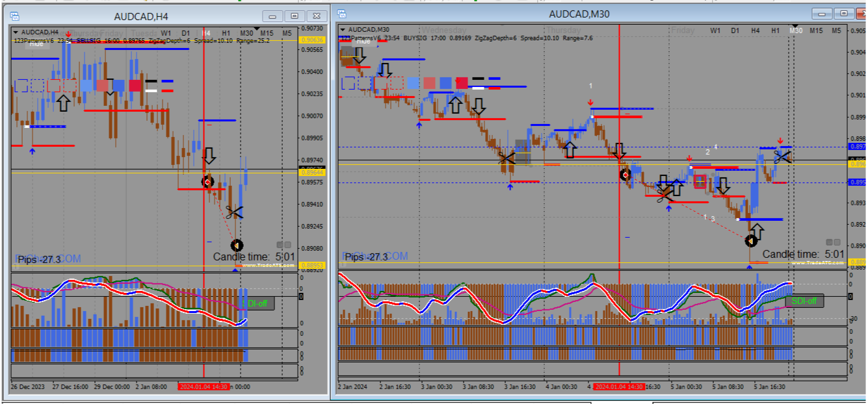This screenshot has height=404, width=868.
Task: Click light red filled swatch in H4 window
Action: (103, 85)
